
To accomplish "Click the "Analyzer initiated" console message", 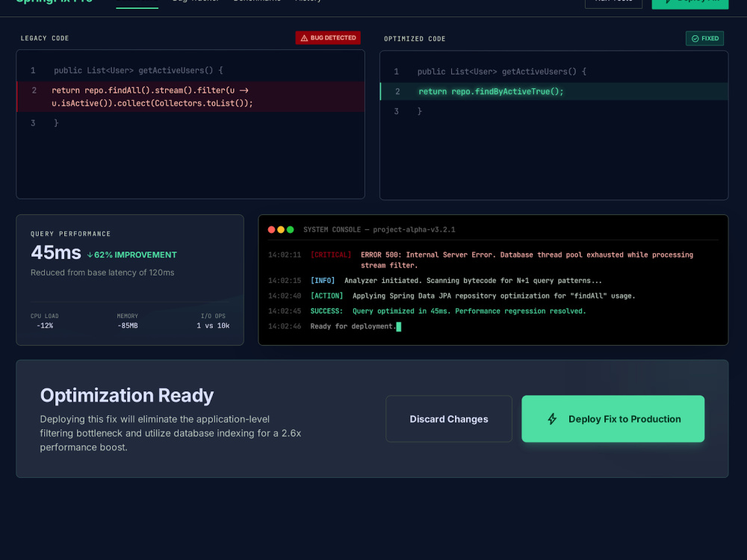I will tap(473, 281).
